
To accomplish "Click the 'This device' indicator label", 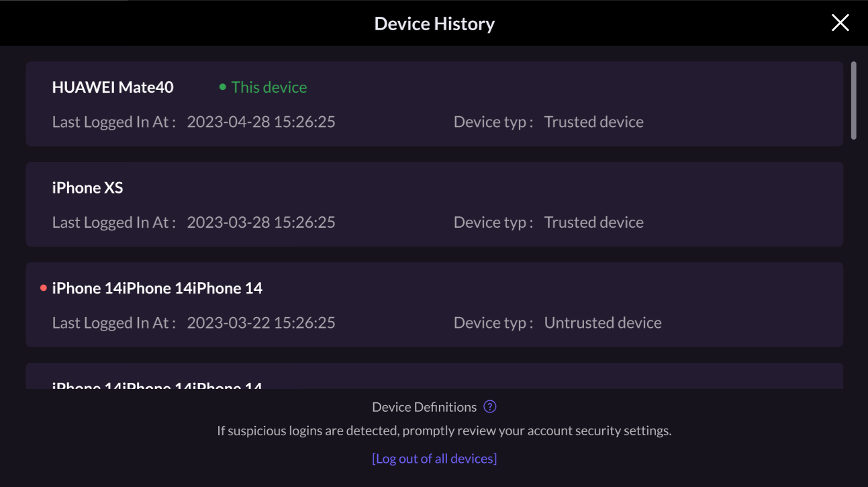I will pyautogui.click(x=268, y=87).
